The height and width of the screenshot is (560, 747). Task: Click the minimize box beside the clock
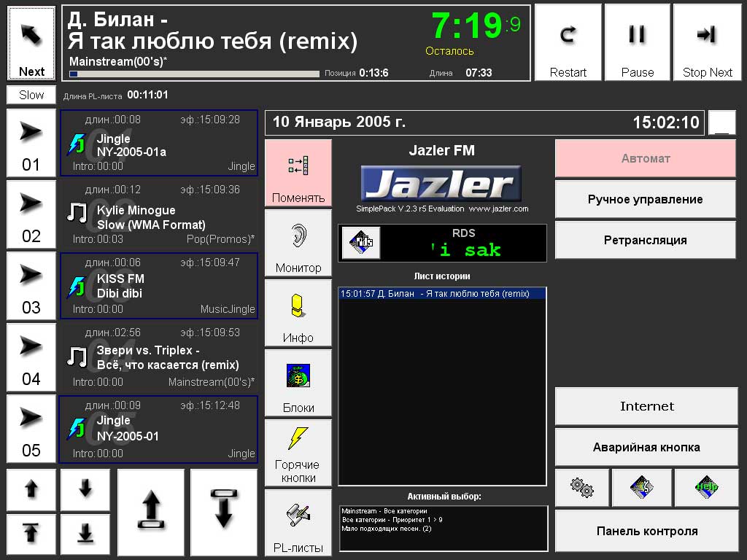721,122
